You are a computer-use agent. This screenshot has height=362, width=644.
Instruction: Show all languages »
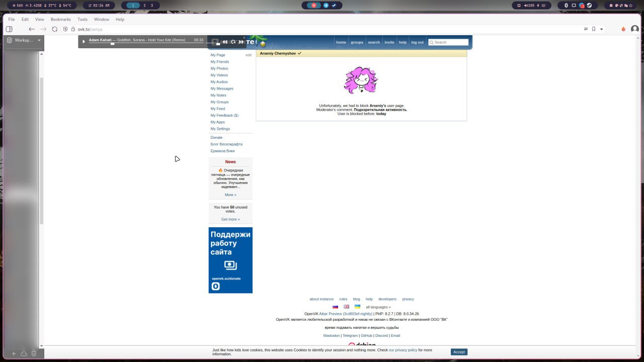pyautogui.click(x=378, y=307)
